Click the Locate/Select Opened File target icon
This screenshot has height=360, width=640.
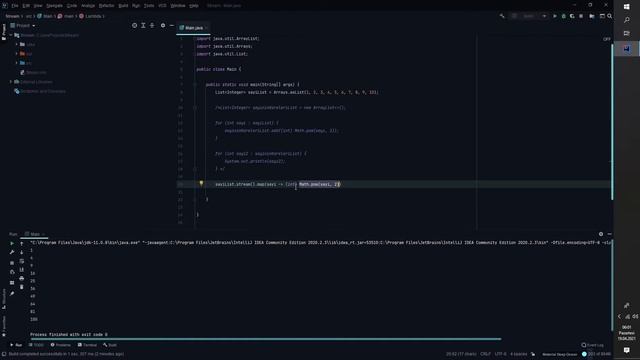click(134, 25)
